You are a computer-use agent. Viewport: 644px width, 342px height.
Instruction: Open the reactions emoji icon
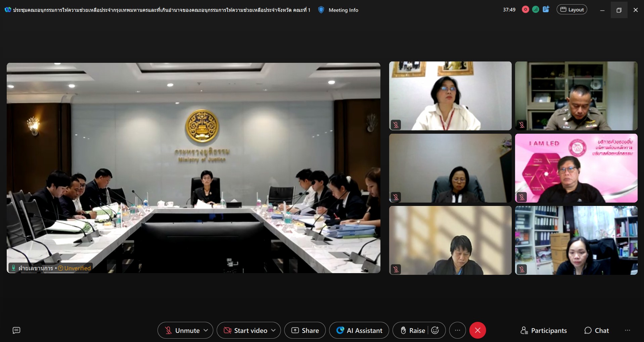pyautogui.click(x=435, y=330)
